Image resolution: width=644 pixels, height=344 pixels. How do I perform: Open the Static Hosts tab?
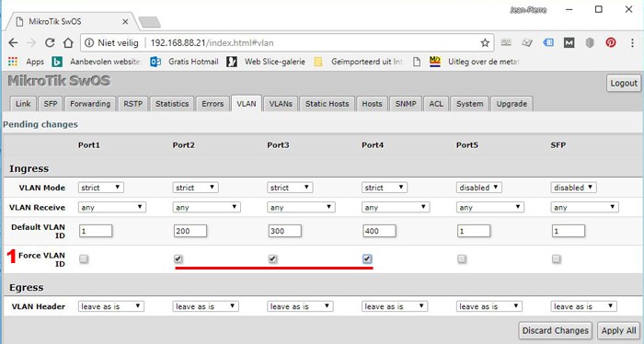click(x=327, y=104)
